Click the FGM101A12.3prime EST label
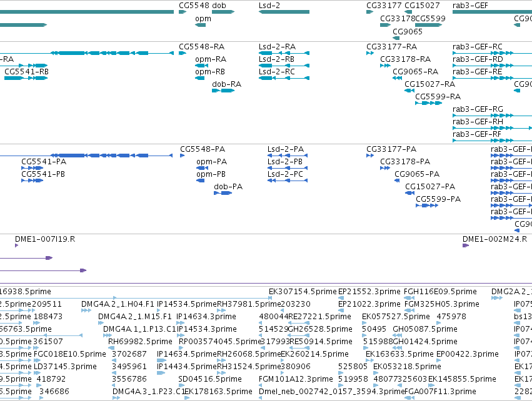 tap(296, 379)
